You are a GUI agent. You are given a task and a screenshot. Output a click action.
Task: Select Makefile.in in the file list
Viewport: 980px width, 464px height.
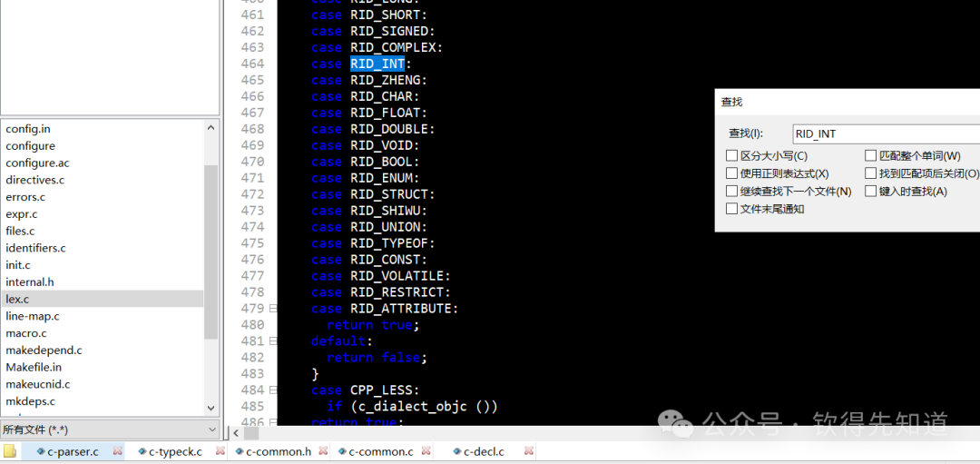[34, 367]
